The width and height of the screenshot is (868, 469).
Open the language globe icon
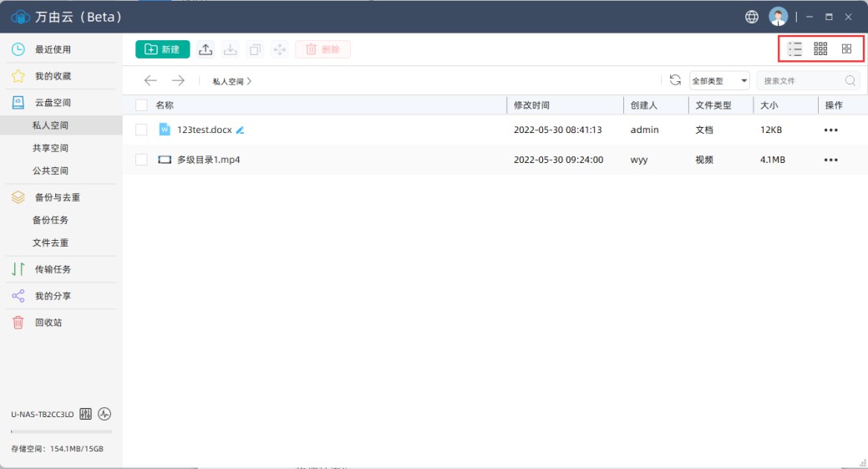[x=752, y=17]
